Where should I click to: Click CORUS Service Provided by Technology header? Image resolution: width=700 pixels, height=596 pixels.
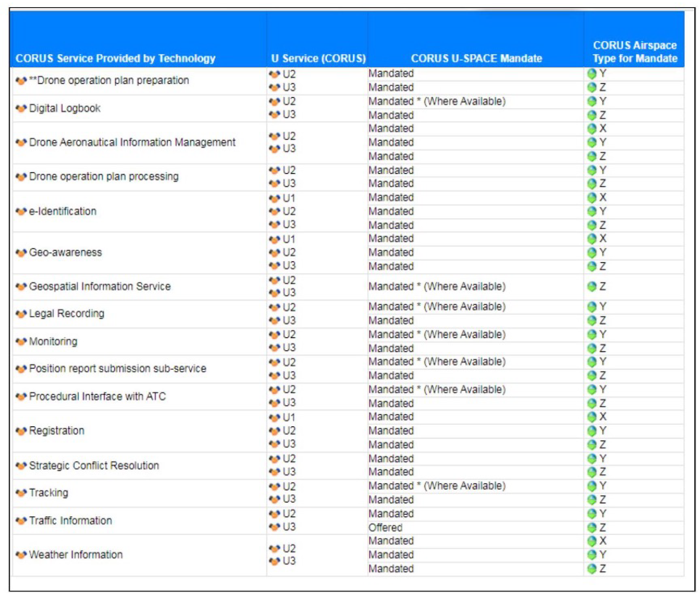[115, 58]
